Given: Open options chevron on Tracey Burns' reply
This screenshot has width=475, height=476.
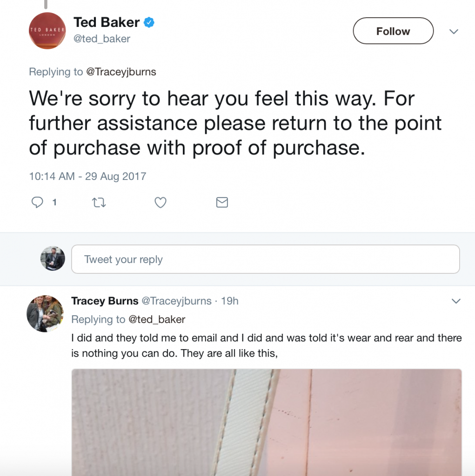Looking at the screenshot, I should 456,301.
